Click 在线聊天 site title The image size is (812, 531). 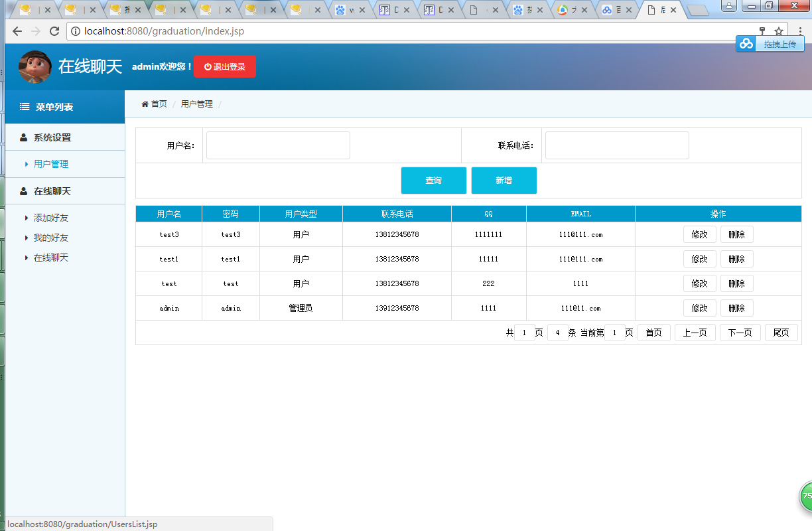point(90,67)
